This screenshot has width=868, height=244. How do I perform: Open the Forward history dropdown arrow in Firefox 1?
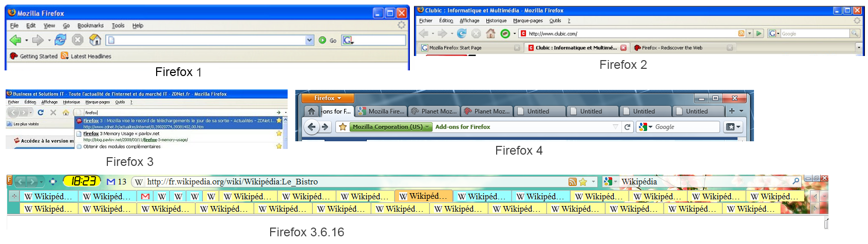(49, 41)
